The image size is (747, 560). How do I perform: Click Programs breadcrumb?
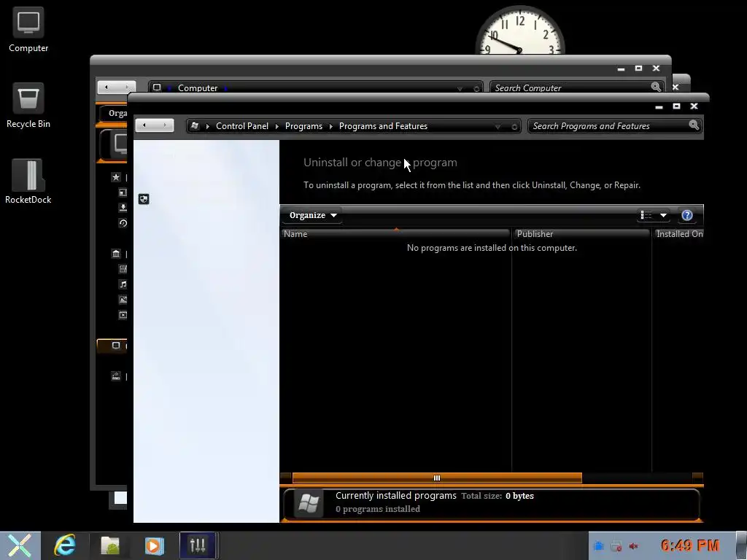(303, 126)
